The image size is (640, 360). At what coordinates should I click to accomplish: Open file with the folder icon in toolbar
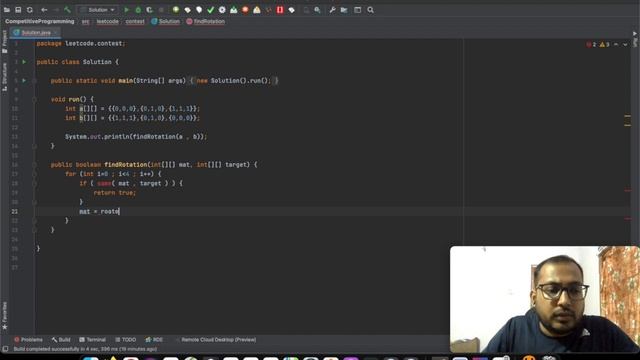(x=7, y=10)
